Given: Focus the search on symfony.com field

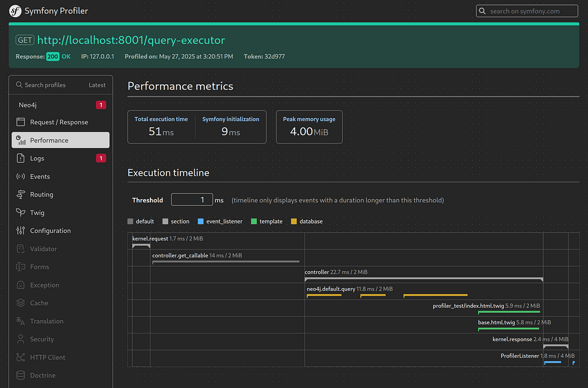Looking at the screenshot, I should (x=527, y=11).
